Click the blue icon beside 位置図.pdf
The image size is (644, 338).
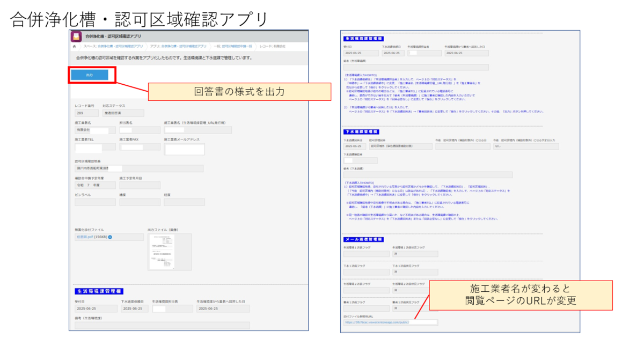click(x=110, y=237)
